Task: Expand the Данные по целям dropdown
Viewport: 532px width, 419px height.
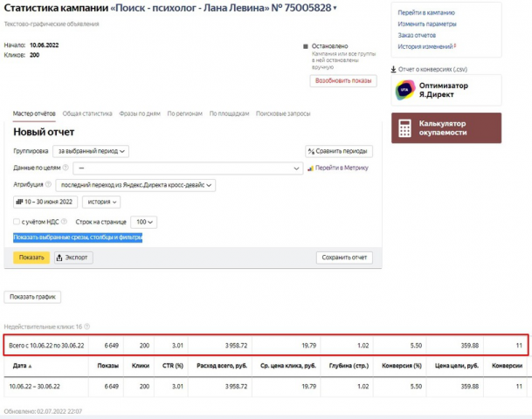Action: tap(188, 168)
